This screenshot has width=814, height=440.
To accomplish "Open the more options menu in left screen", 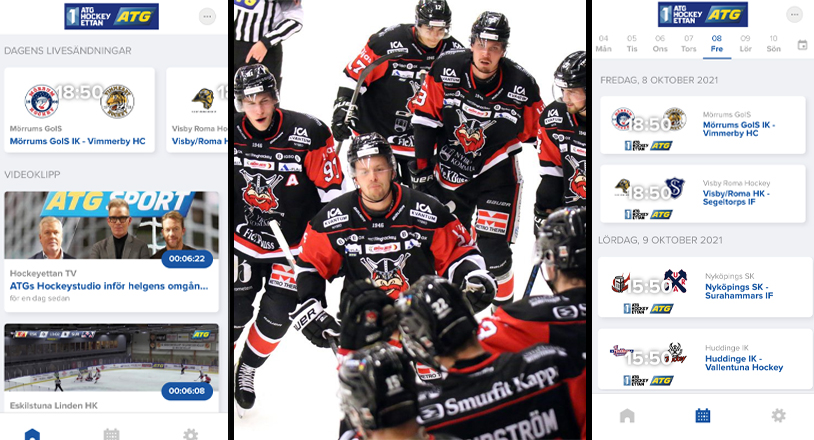I will pyautogui.click(x=207, y=17).
